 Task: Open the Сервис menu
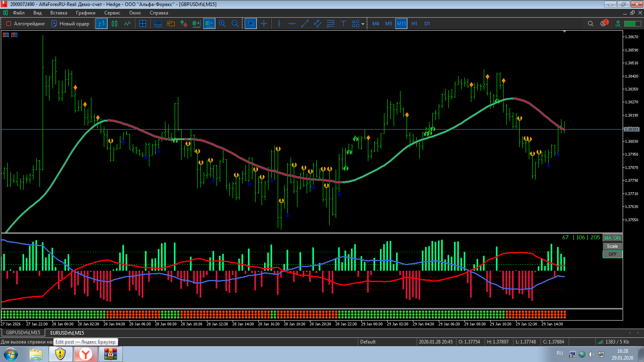(x=112, y=13)
